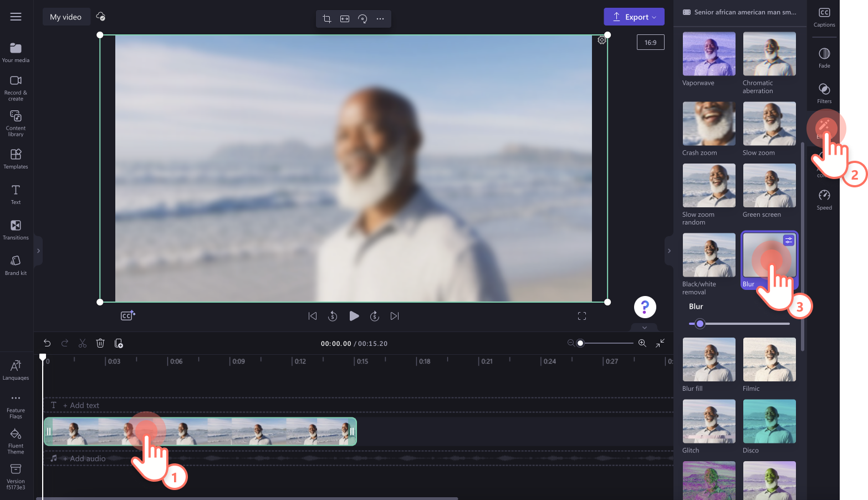
Task: Open the Fade tab
Action: point(824,58)
